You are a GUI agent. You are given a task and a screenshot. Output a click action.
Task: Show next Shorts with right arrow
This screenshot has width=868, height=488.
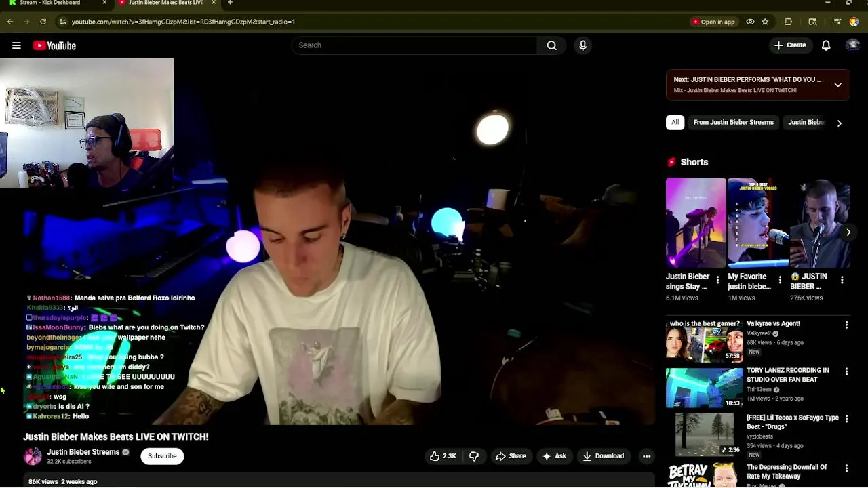(x=848, y=232)
